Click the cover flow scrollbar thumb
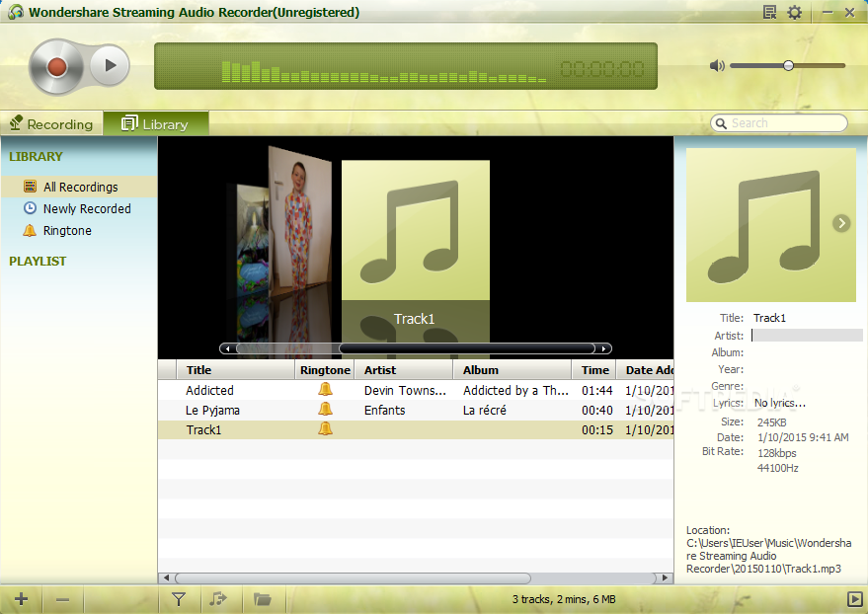868x614 pixels. pos(467,348)
